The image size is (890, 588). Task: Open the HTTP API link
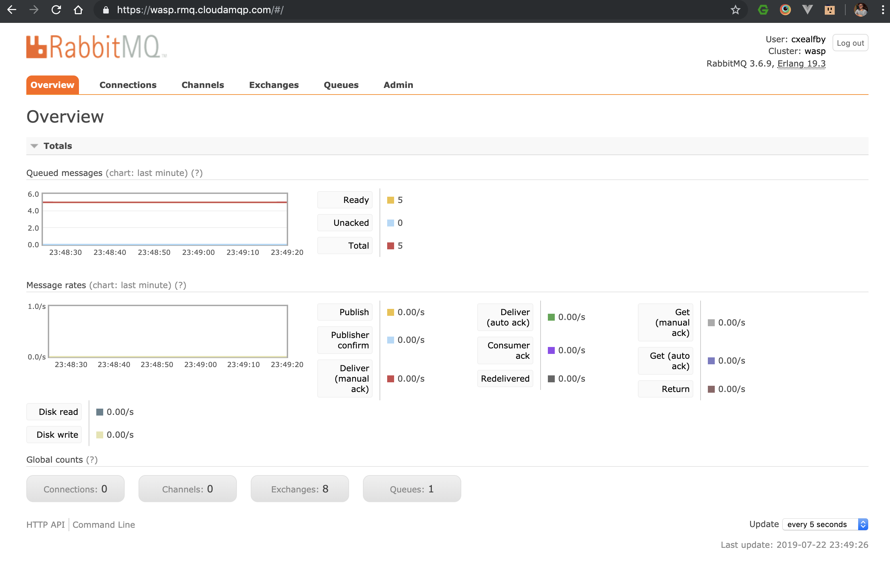[x=45, y=525]
